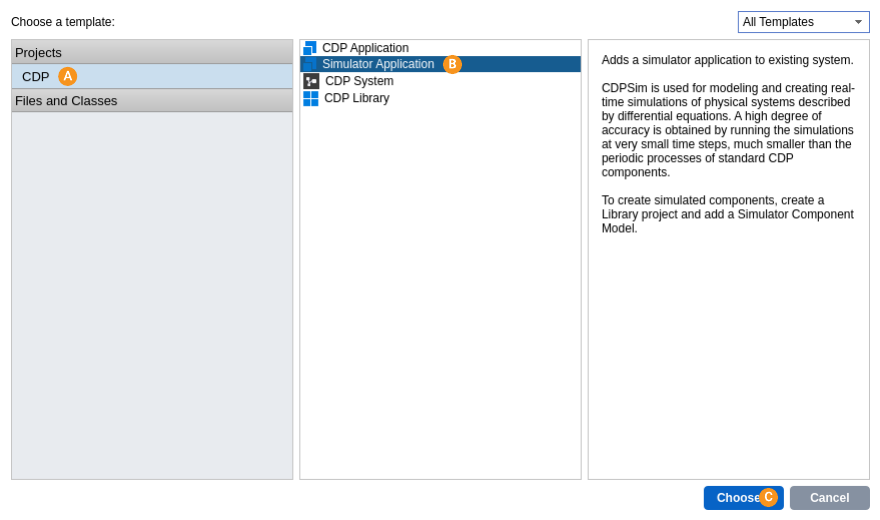Choose the CDP Library template label
Viewport: 880px width, 520px height.
coord(356,98)
